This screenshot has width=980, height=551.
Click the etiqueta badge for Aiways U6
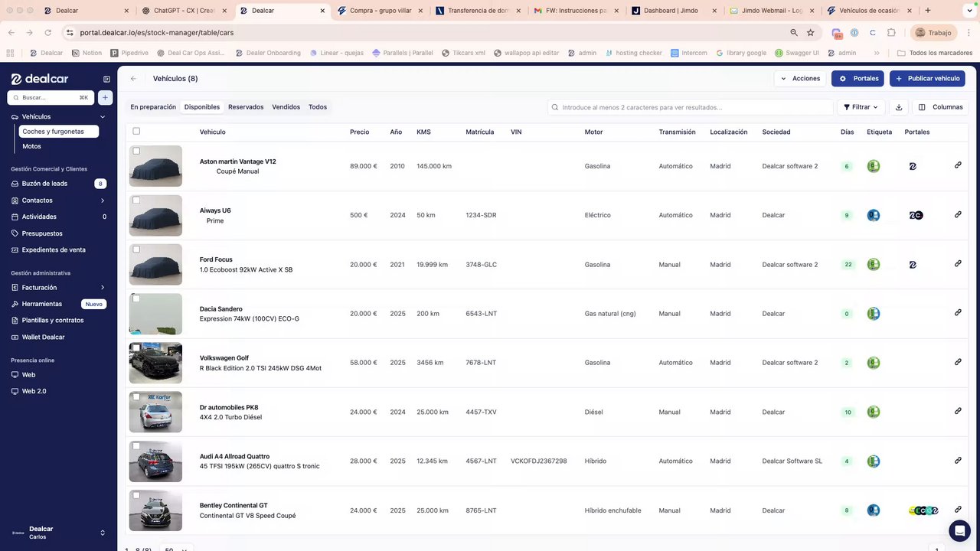873,215
